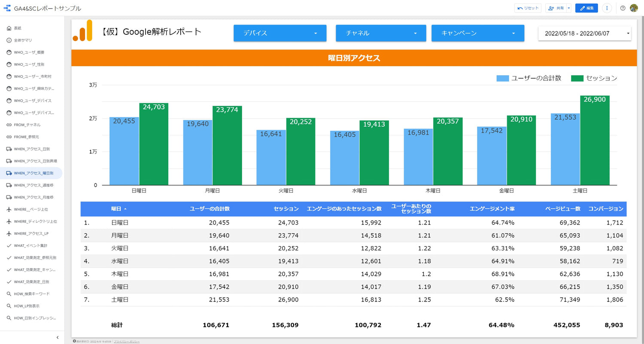Click the airplane icon beside WHERE_アクセス_LP

(x=9, y=234)
